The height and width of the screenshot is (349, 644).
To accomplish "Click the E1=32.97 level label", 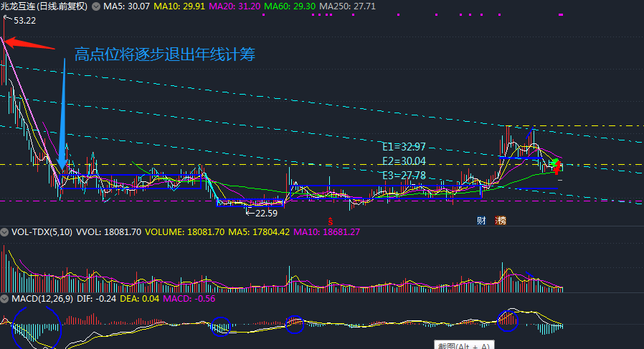I will click(x=404, y=147).
